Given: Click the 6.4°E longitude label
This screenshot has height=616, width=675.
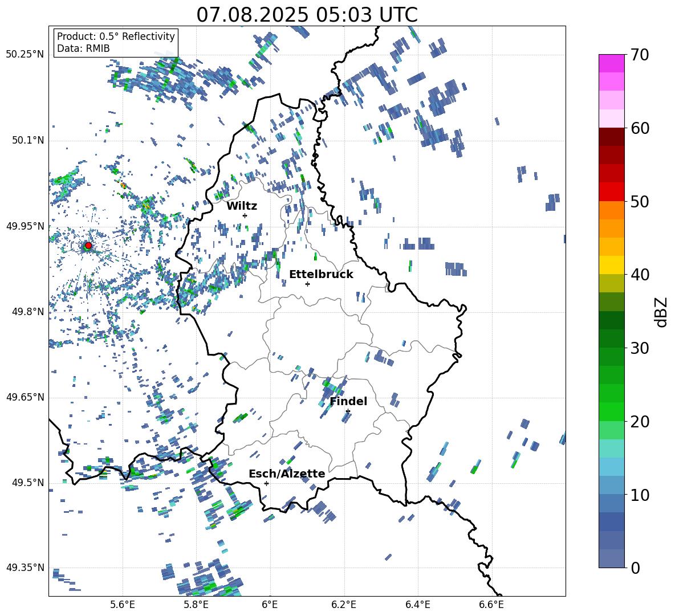Looking at the screenshot, I should [x=418, y=605].
